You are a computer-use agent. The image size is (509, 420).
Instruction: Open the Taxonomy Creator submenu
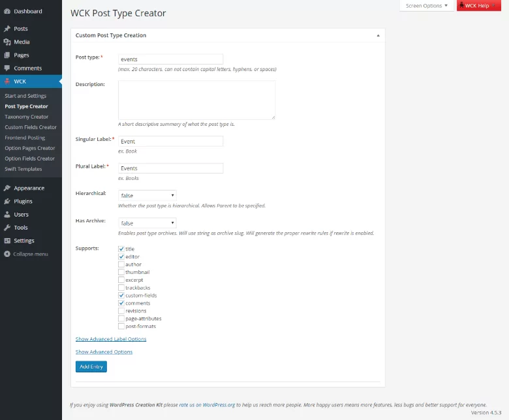pos(26,117)
